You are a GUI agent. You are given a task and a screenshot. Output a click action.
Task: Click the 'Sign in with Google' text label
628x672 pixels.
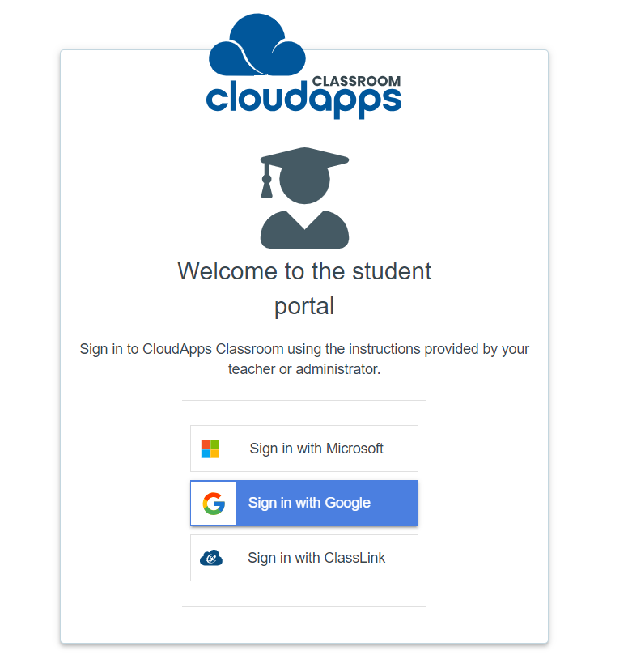pyautogui.click(x=309, y=503)
